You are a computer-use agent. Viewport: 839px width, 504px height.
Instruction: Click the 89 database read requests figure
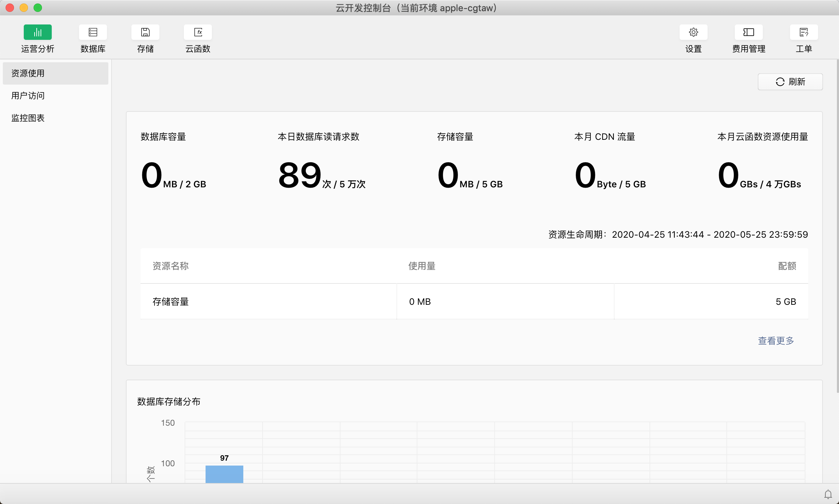click(x=299, y=175)
